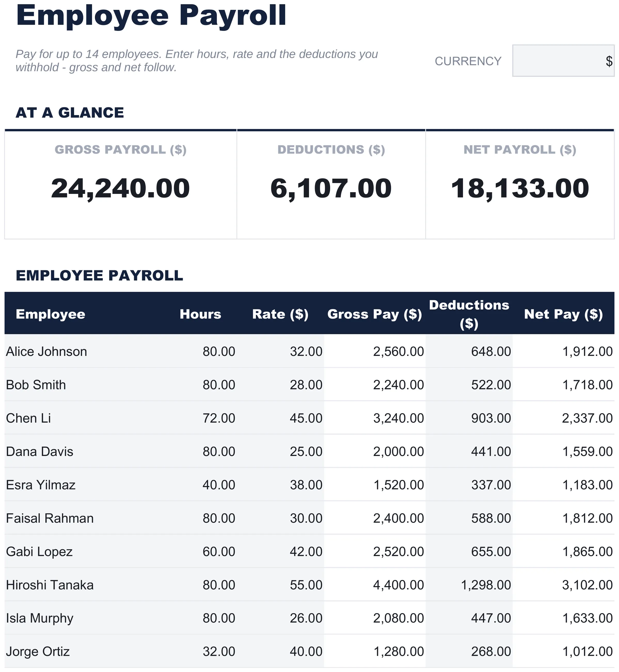Screen dimensions: 619x672
Task: Click Jorge Ortiz's gross pay 1,280.00
Action: 398,652
